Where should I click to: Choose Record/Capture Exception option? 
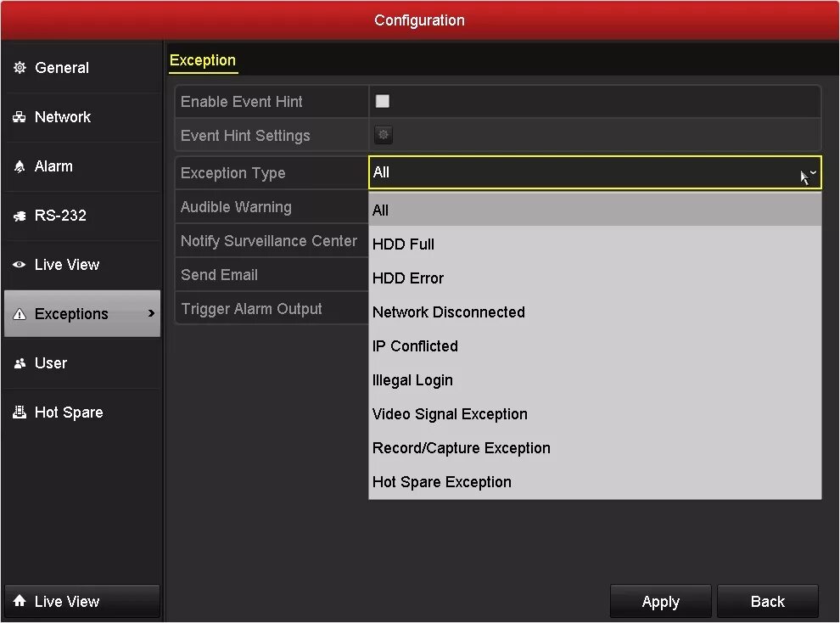coord(595,448)
